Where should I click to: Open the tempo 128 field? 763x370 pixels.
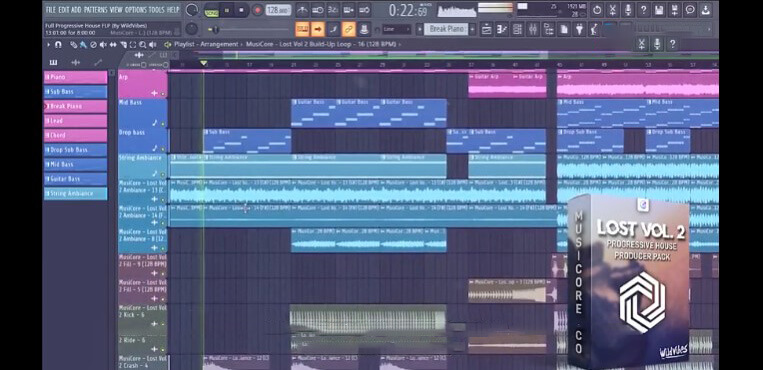pyautogui.click(x=278, y=10)
